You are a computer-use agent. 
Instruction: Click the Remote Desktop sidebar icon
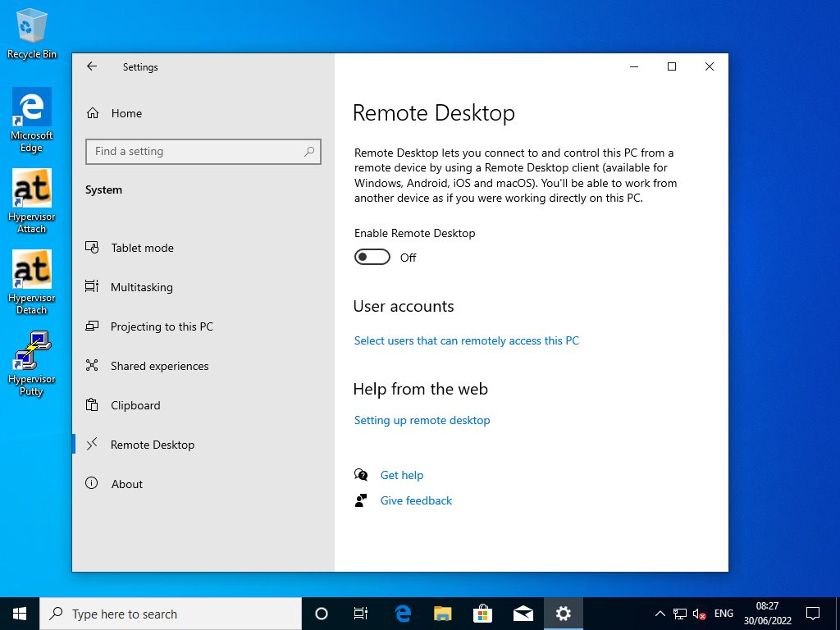pos(92,445)
